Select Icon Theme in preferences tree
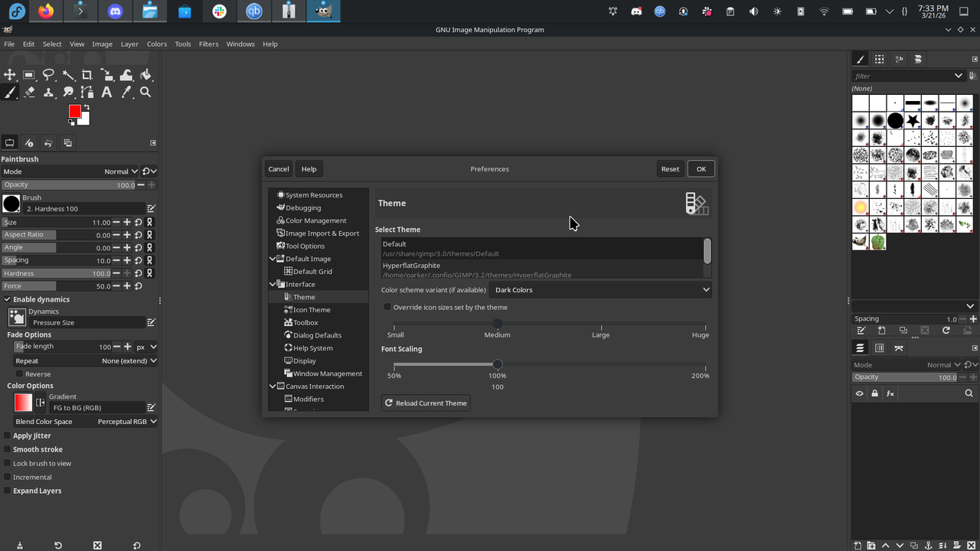 (x=312, y=310)
